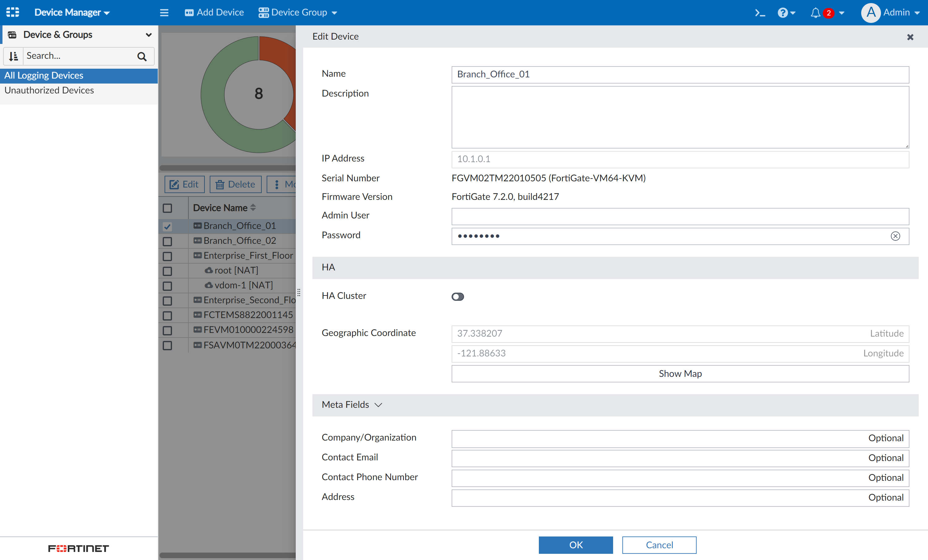Click the help question mark icon
928x560 pixels.
coord(783,13)
